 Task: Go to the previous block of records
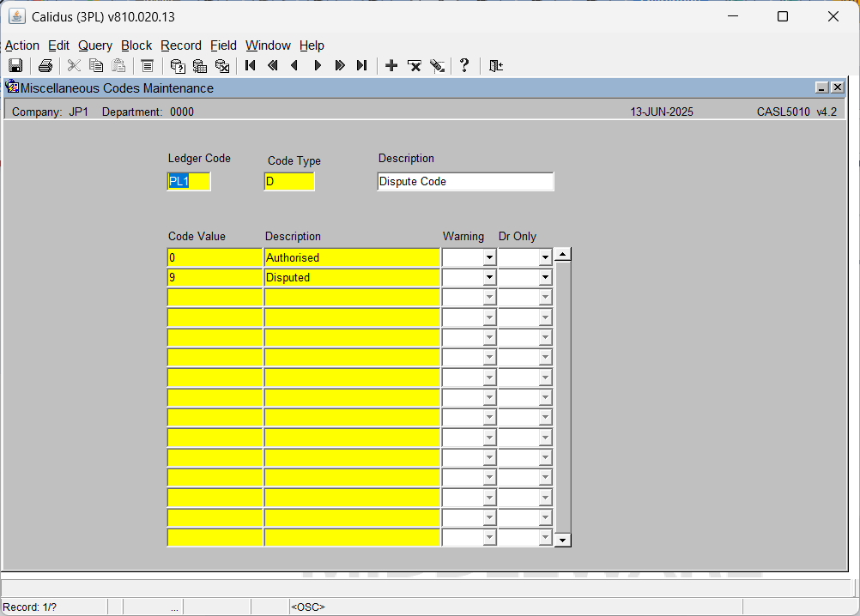273,66
